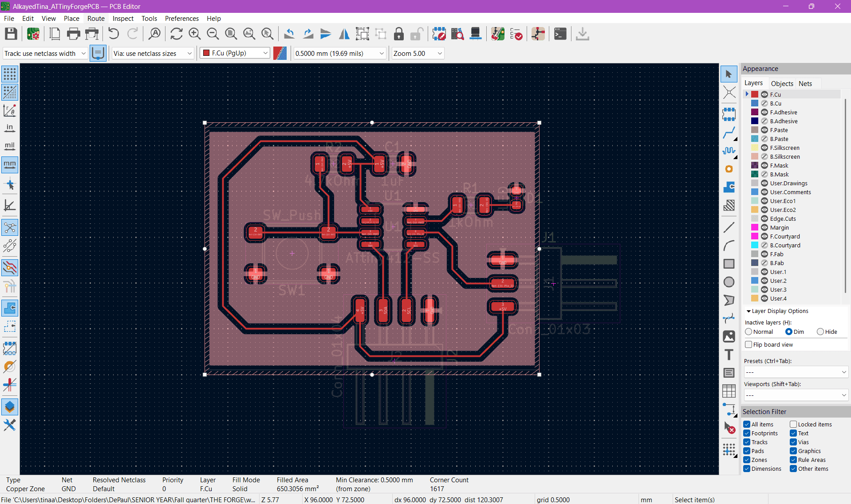Open the Route menu
This screenshot has width=851, height=504.
(95, 18)
